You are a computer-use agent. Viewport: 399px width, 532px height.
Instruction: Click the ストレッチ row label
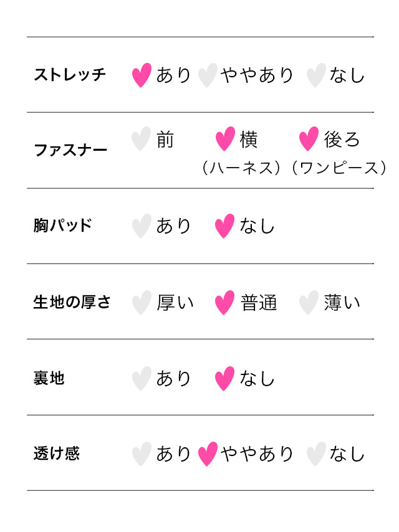pos(70,75)
